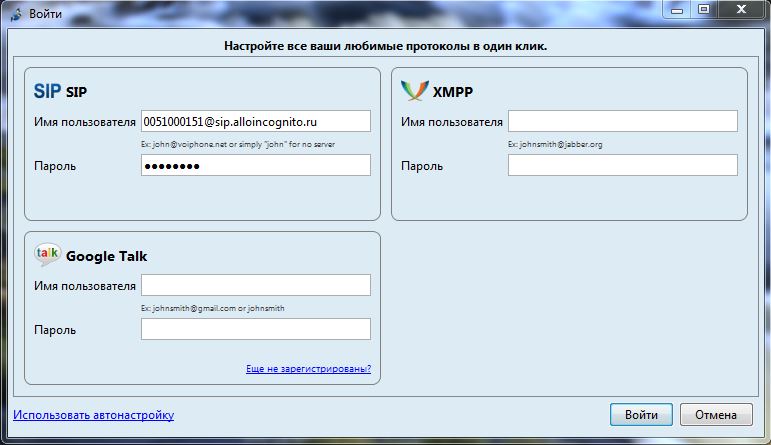Minimize the Войти window

click(x=677, y=9)
